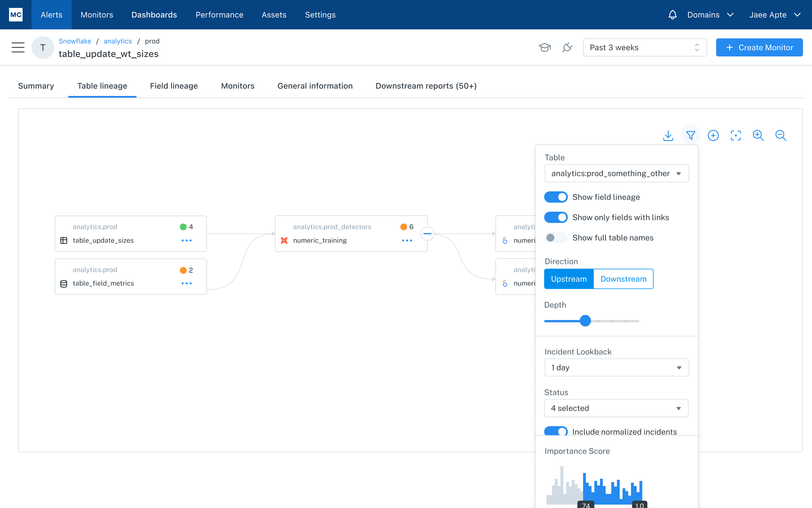Screen dimensions: 812x508
Task: Click green status dot on table_update_sizes
Action: (183, 227)
